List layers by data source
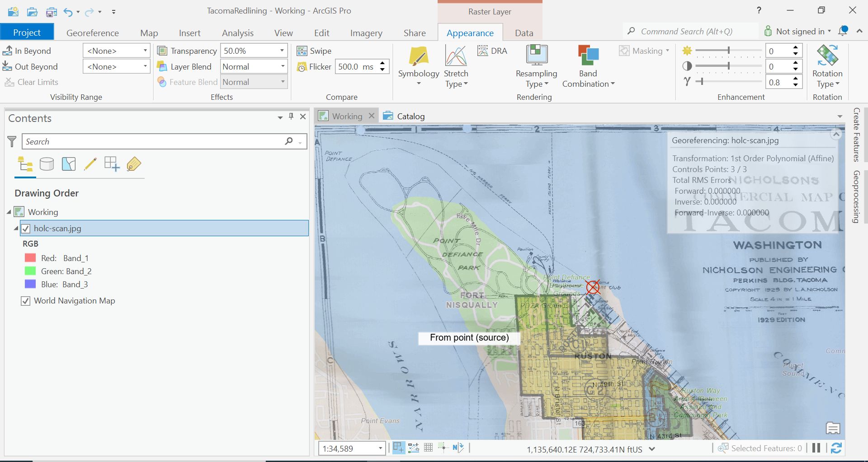The width and height of the screenshot is (868, 462). (47, 164)
